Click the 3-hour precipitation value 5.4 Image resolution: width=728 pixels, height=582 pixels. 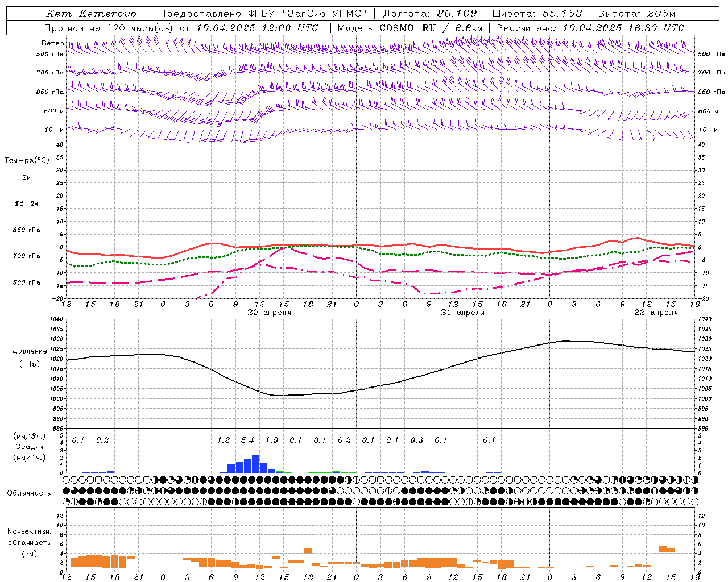247,440
